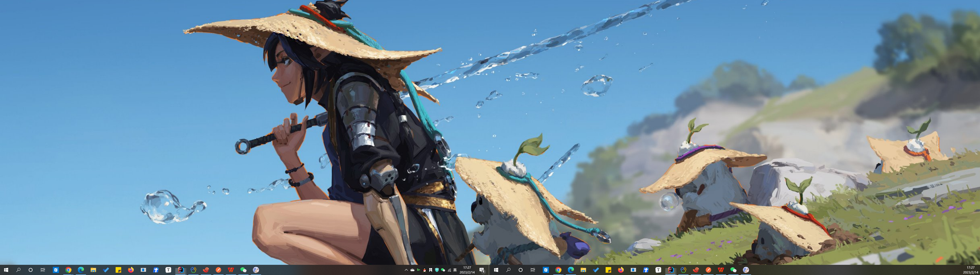Toggle Task View on the left monitor's taskbar
980x275 pixels.
point(43,270)
